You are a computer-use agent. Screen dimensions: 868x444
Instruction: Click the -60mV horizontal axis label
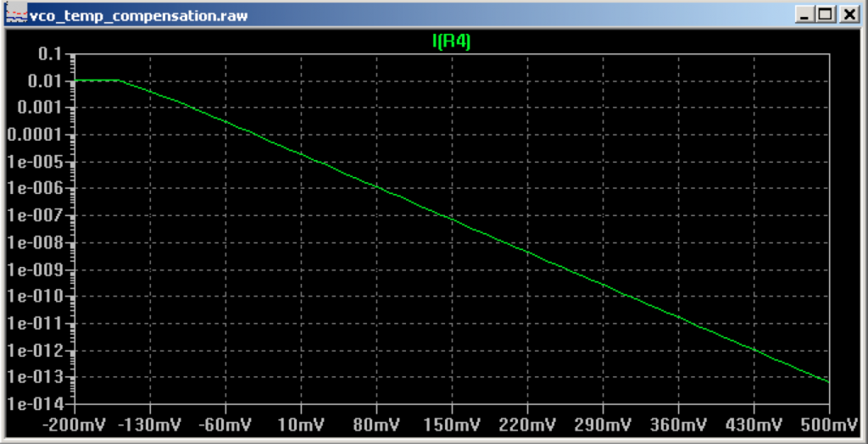coord(225,425)
